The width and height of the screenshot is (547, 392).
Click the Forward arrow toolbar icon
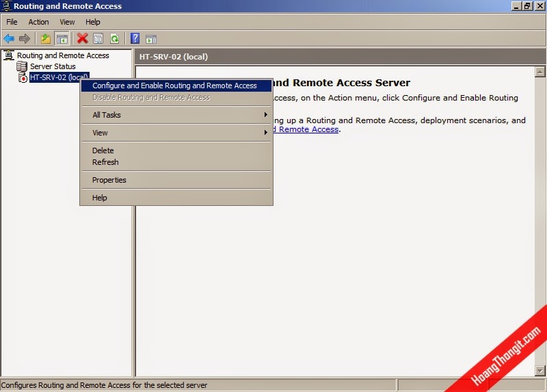25,38
